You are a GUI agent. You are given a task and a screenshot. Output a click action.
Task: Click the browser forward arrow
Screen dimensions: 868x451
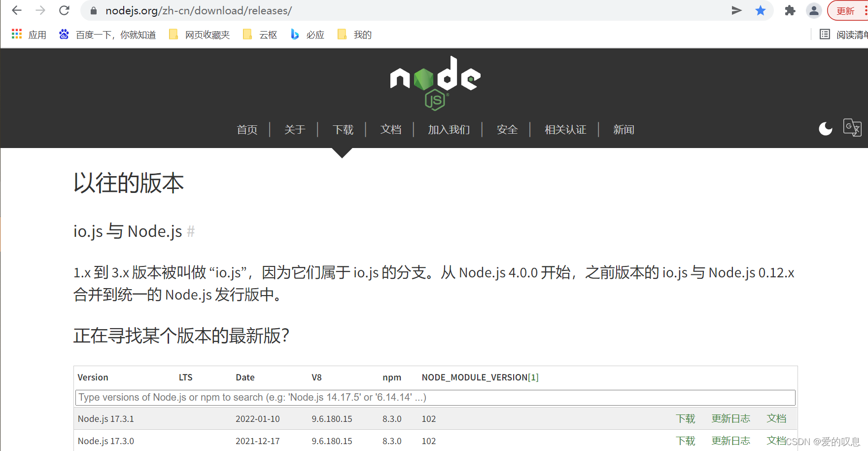[x=40, y=10]
